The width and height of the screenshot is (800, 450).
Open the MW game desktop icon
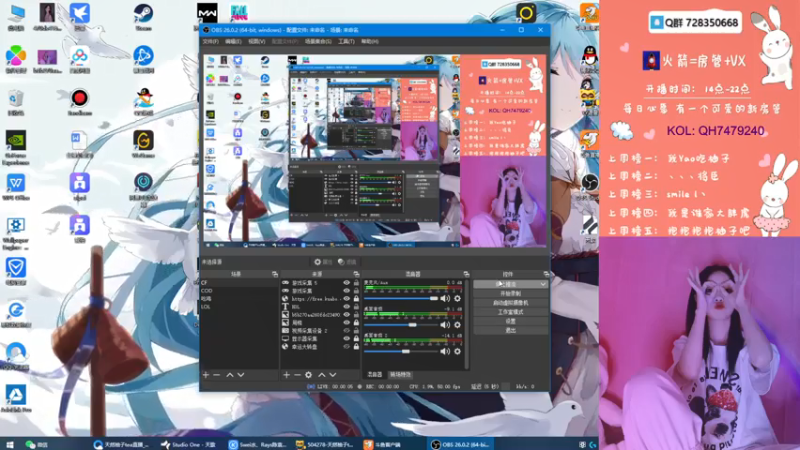pos(207,15)
